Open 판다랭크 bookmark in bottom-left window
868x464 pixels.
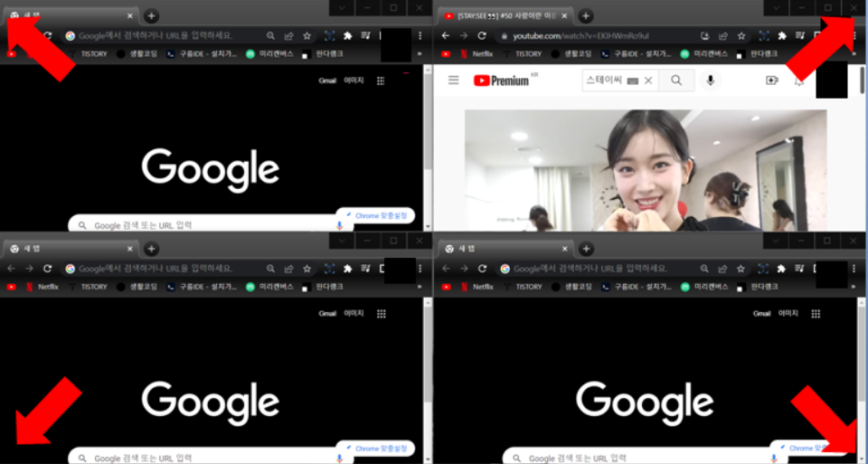pos(323,287)
